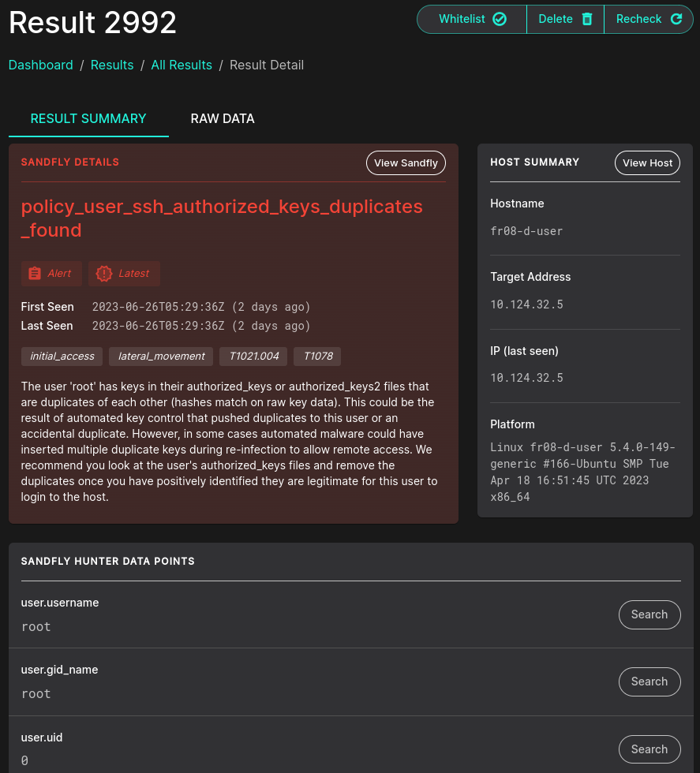Open View Sandfly details
700x773 pixels.
click(406, 162)
